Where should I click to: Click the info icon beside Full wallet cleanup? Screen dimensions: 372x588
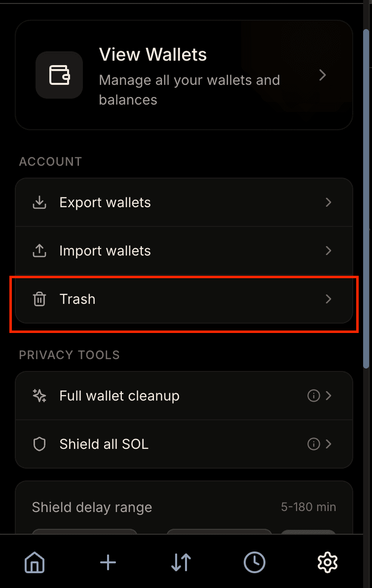coord(314,395)
